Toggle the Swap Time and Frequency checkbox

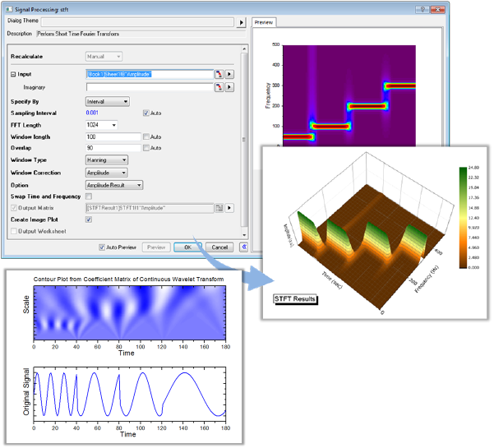(x=89, y=197)
